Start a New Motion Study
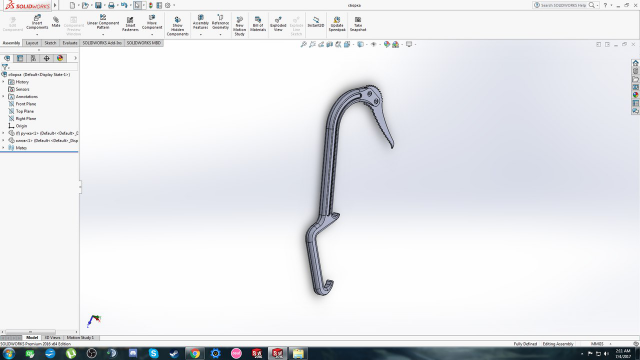This screenshot has width=640, height=360. (x=240, y=26)
